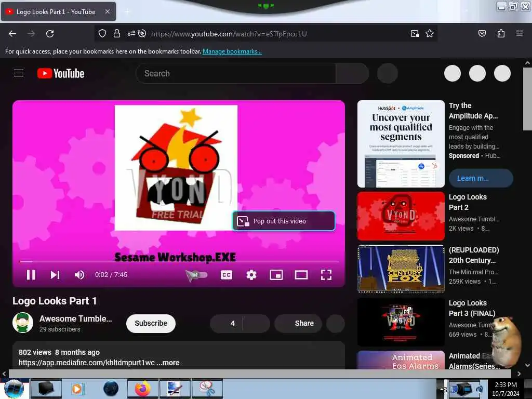Focus the YouTube Search field

point(236,73)
